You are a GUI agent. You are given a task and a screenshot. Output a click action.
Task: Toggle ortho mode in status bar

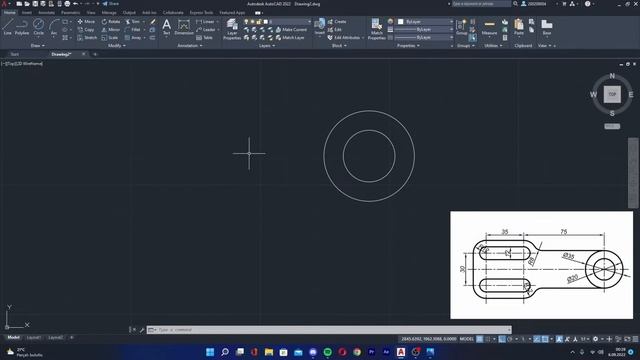pyautogui.click(x=502, y=339)
